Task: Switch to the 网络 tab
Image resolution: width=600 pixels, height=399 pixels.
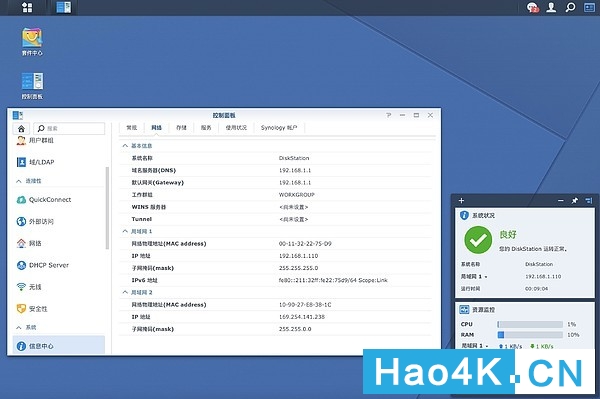Action: click(x=157, y=128)
